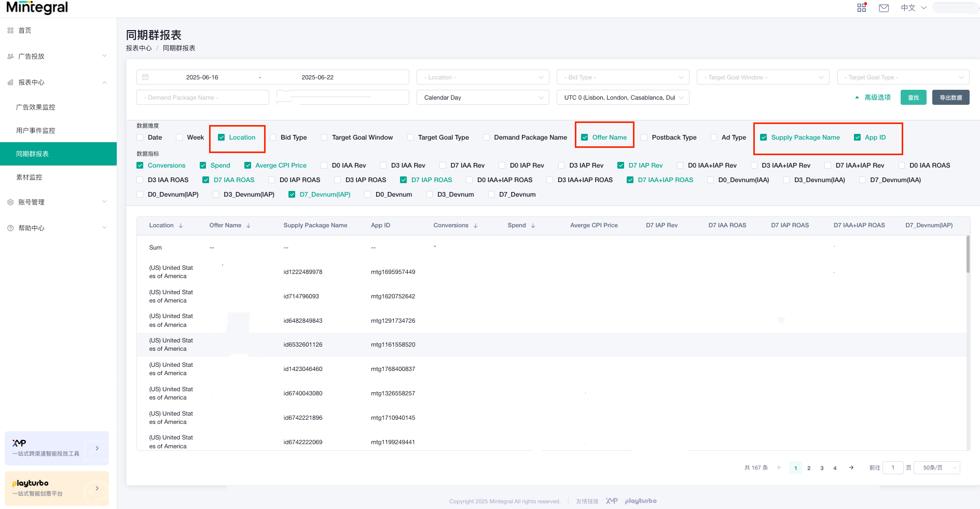Enable the Bid Type dimension checkbox
The width and height of the screenshot is (980, 509).
tap(273, 137)
